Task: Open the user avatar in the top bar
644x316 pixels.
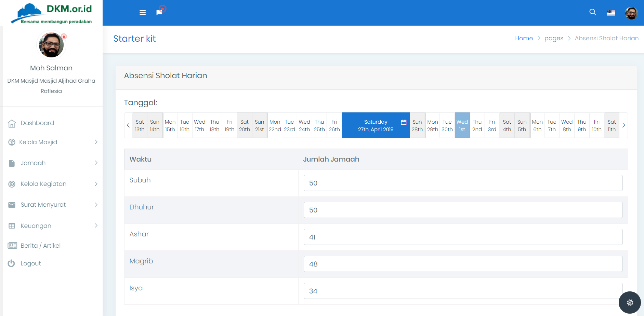Action: [631, 13]
